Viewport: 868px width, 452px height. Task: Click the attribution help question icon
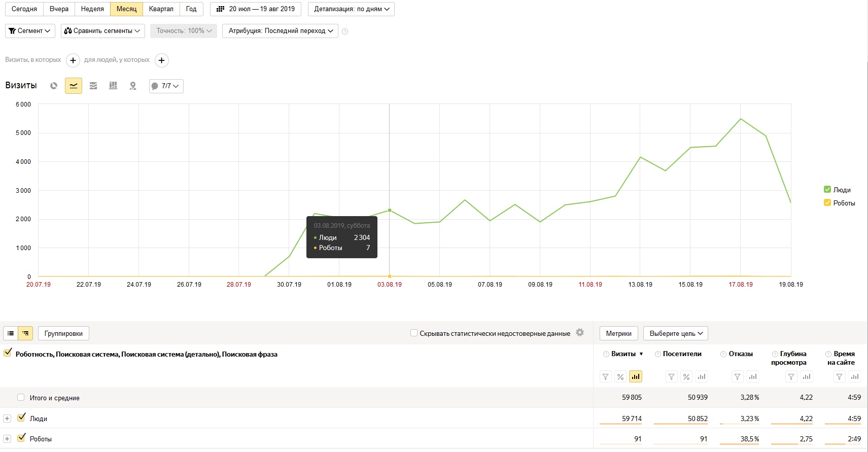(345, 31)
